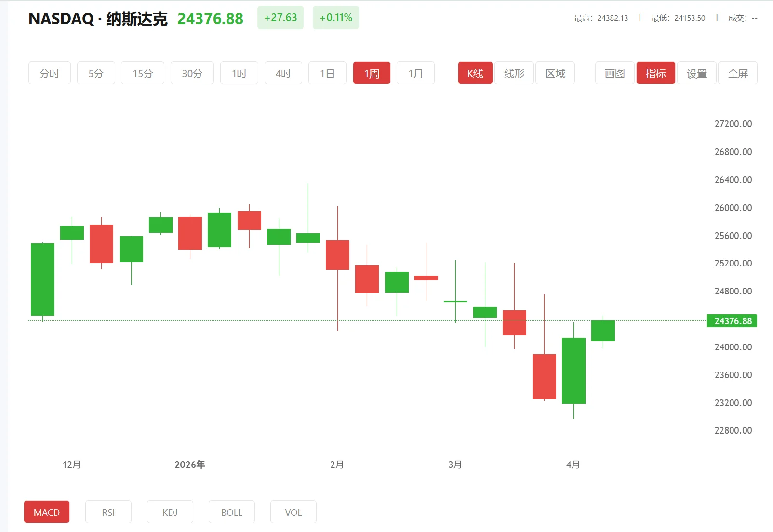This screenshot has width=773, height=532.
Task: Switch to the 1月 monthly timeframe
Action: [415, 73]
